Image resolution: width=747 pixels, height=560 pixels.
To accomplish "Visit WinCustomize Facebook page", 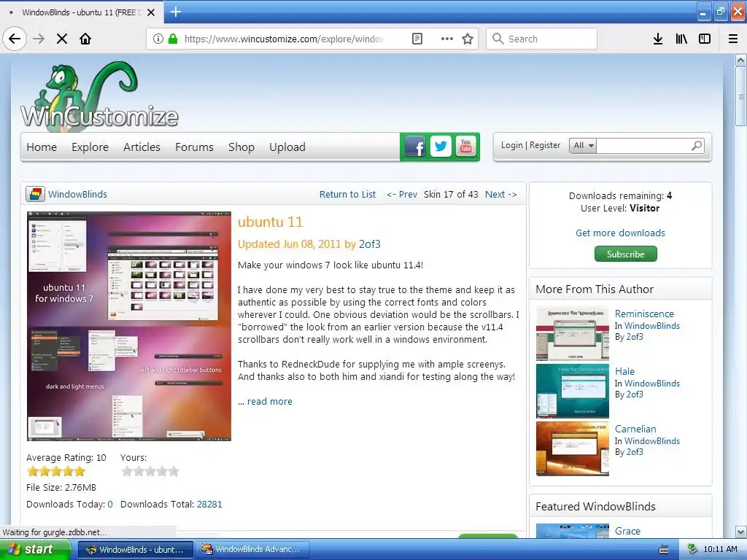I will [x=415, y=147].
